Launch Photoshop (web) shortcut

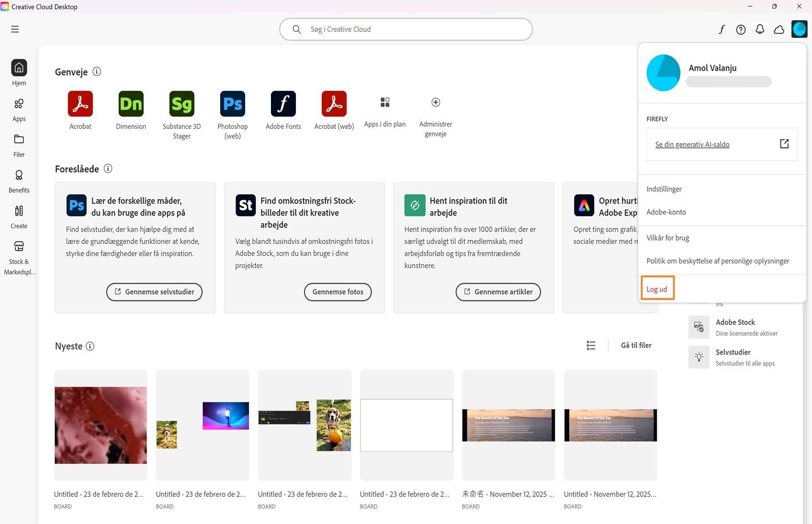(232, 103)
